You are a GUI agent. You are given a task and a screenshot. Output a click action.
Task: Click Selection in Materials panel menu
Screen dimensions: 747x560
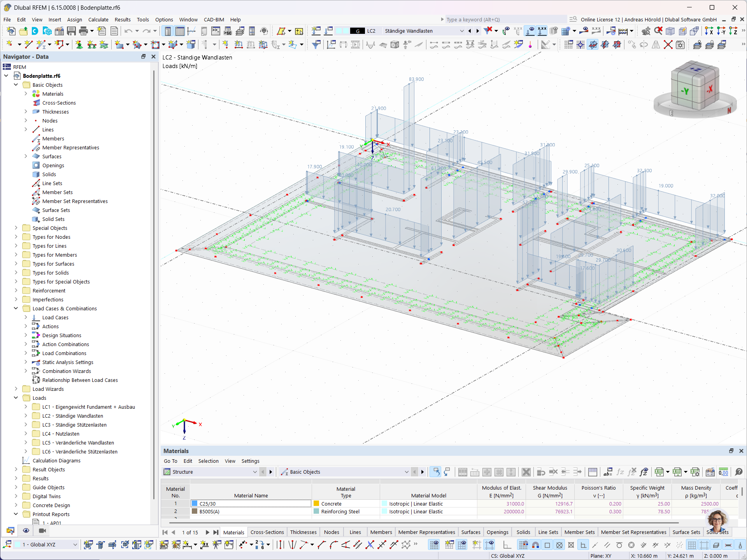[209, 461]
